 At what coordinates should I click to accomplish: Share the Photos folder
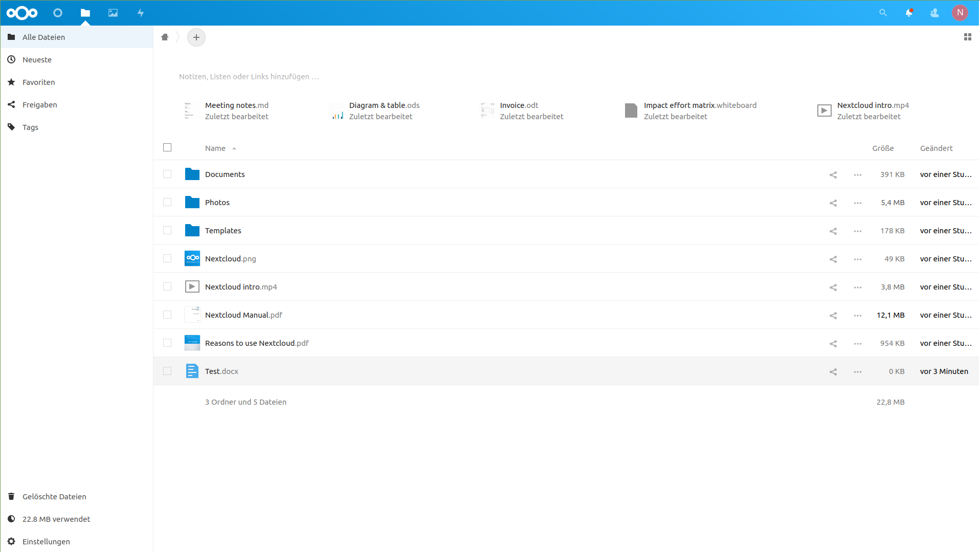point(833,203)
